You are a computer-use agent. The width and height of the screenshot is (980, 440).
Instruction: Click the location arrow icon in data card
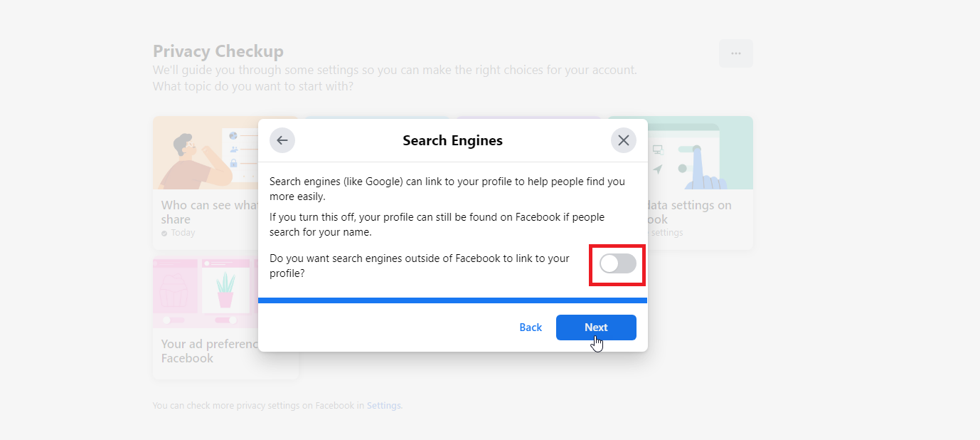tap(658, 169)
